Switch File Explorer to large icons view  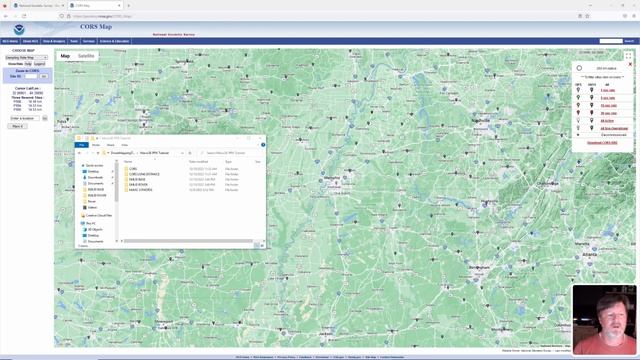coord(262,245)
